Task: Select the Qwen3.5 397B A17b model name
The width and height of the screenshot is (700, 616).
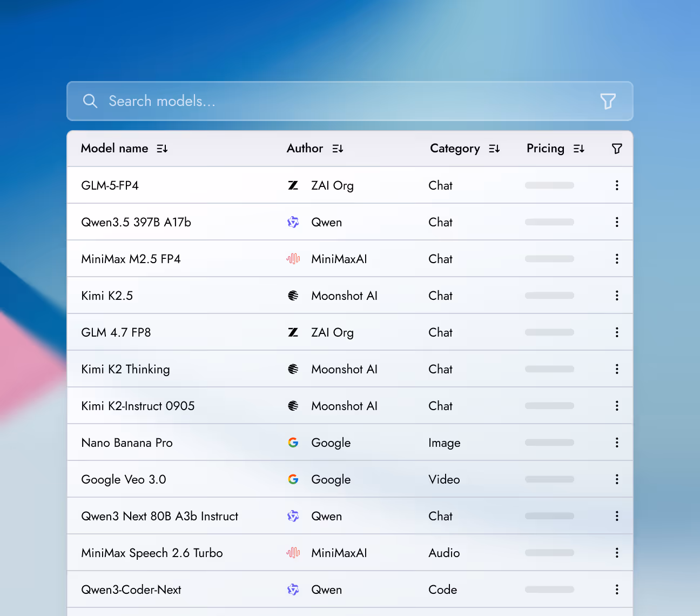Action: click(x=136, y=222)
